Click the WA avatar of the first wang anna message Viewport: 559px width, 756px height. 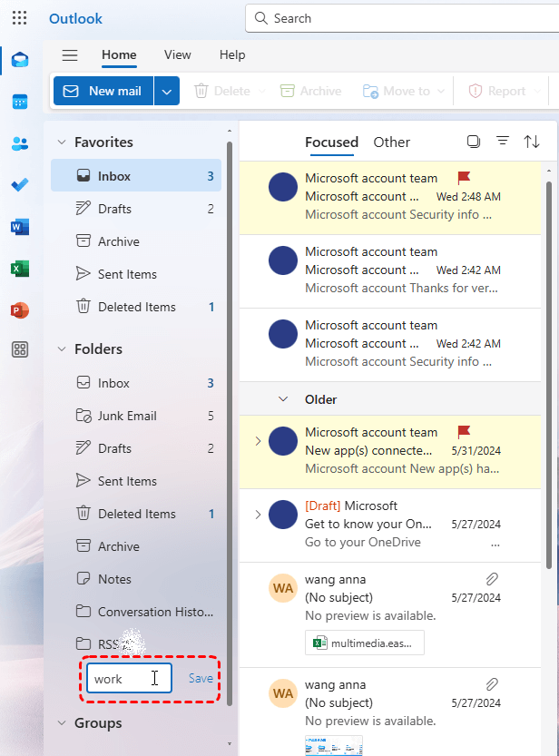(x=283, y=588)
